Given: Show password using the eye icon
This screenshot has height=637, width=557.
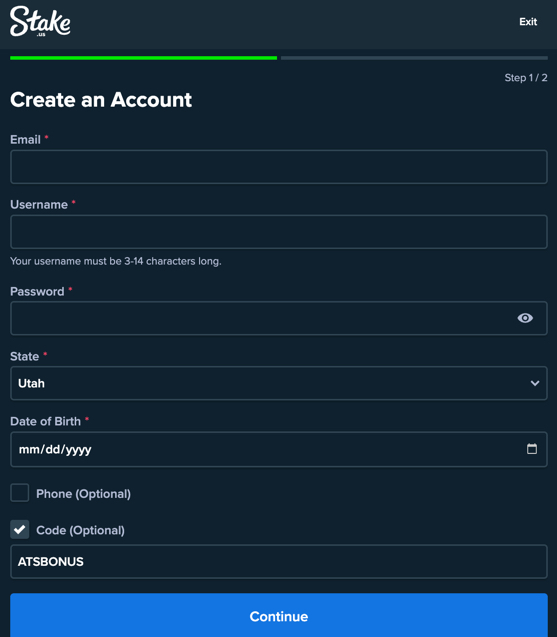Looking at the screenshot, I should tap(525, 318).
